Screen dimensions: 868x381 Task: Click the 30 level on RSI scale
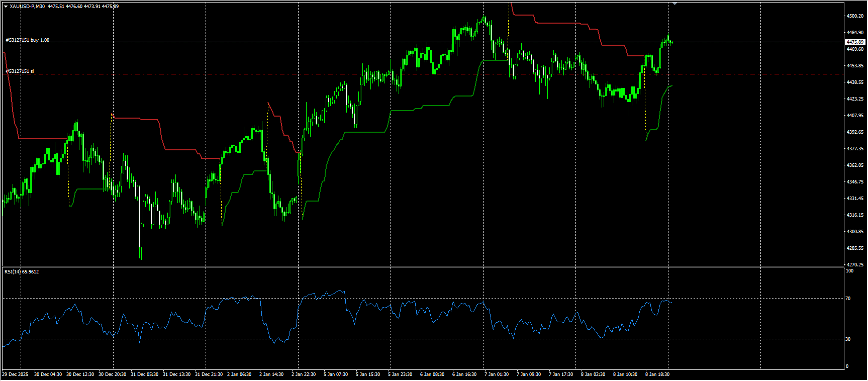pos(848,339)
